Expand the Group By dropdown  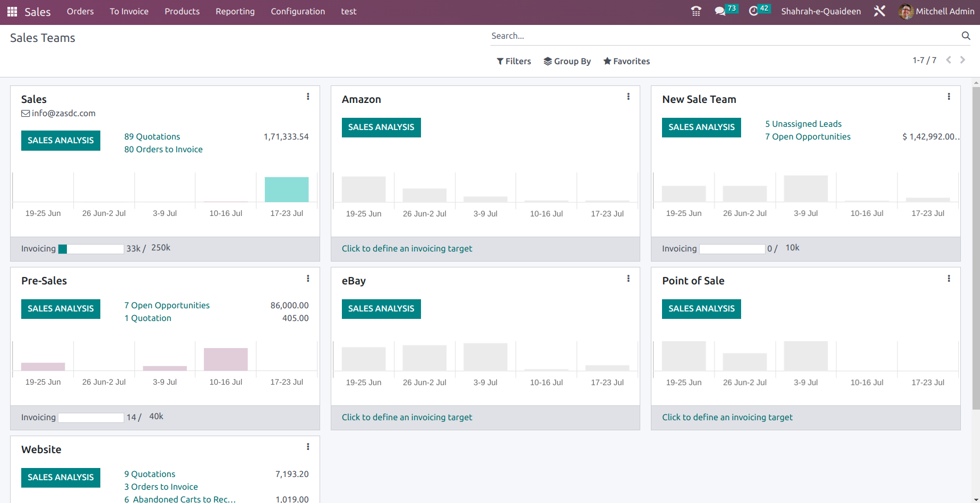tap(567, 61)
